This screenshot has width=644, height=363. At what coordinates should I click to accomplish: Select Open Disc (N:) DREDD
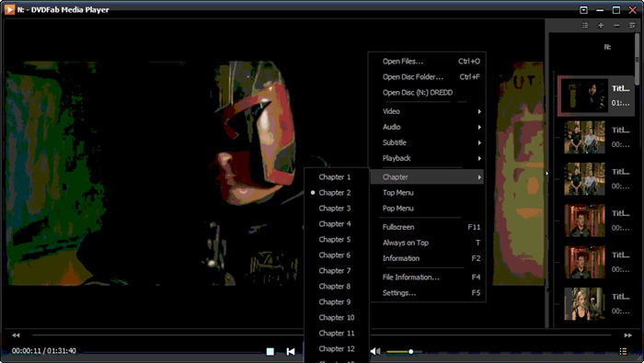[x=427, y=93]
